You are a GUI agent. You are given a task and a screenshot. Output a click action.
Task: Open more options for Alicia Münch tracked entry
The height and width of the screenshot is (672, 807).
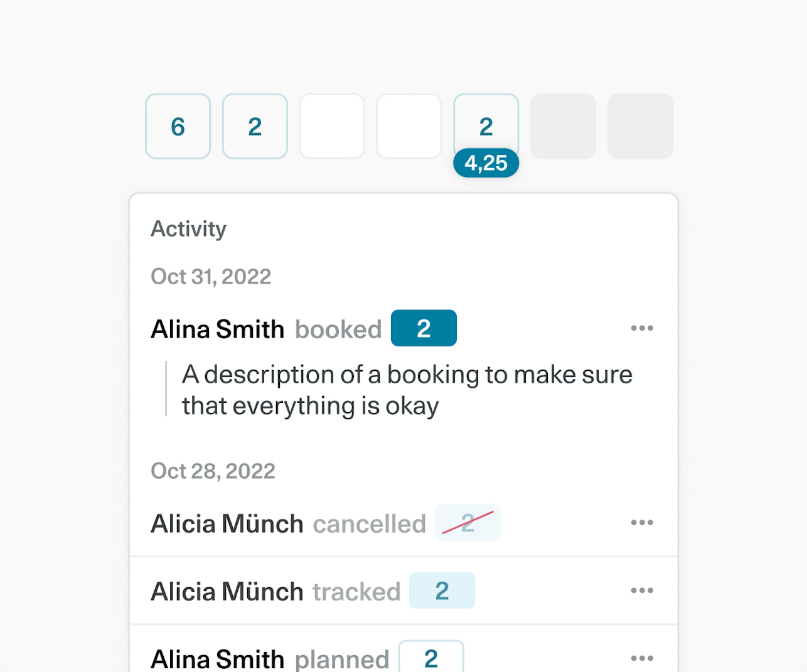642,590
